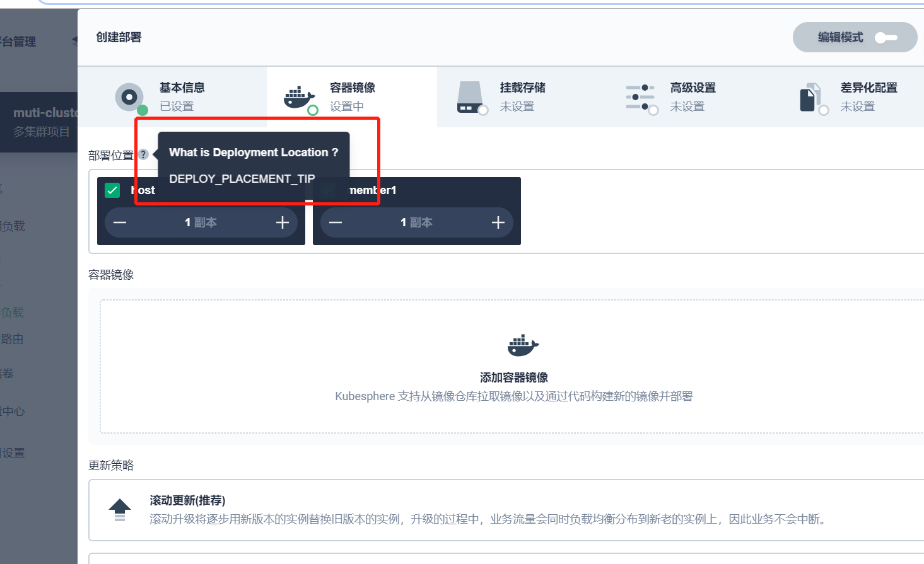Open the 差异化配置 step tab
This screenshot has height=564, width=924.
tap(851, 97)
